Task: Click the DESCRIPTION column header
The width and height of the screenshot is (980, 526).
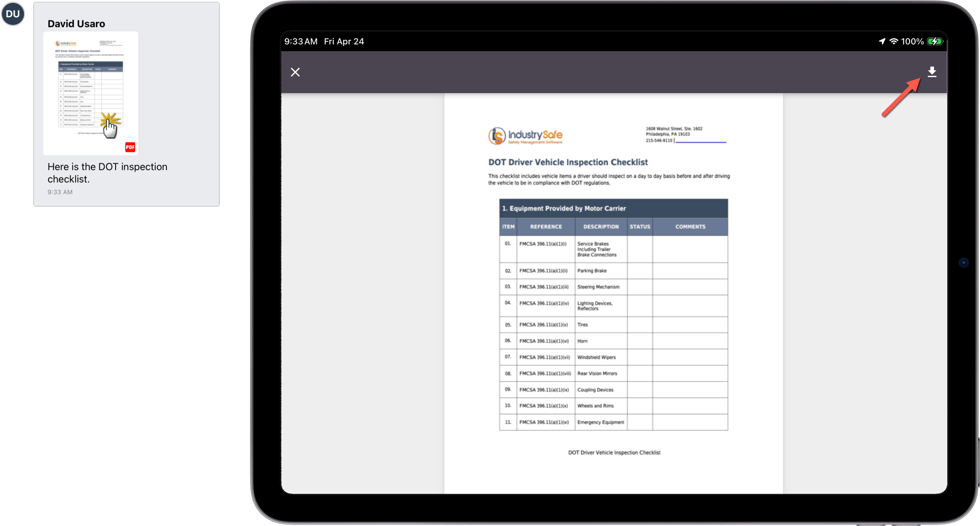Action: coord(601,227)
